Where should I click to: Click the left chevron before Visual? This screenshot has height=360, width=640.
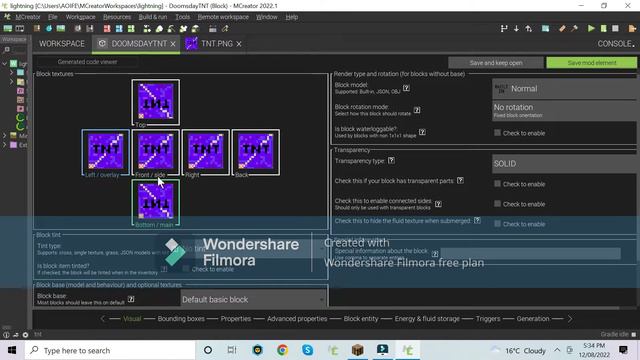point(103,318)
